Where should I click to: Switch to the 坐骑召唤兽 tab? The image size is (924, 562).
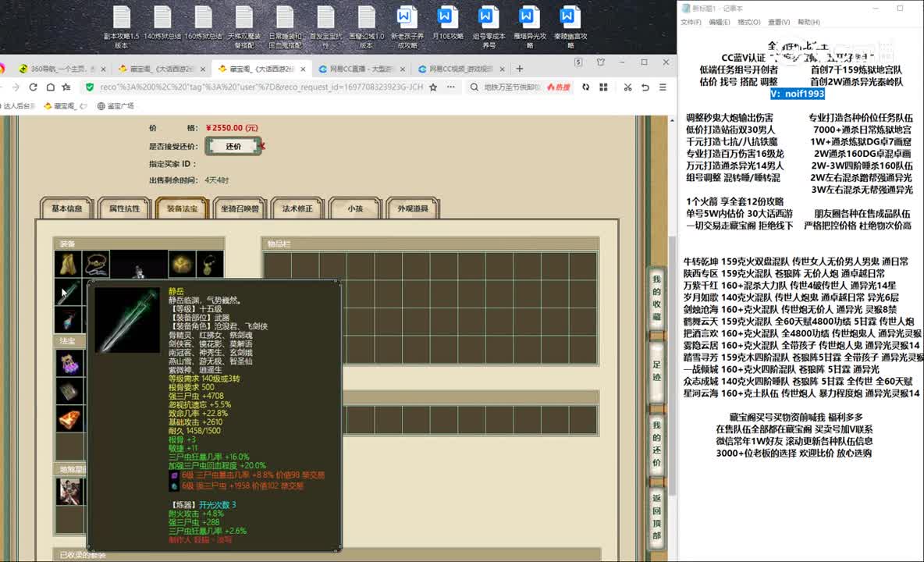click(x=240, y=208)
